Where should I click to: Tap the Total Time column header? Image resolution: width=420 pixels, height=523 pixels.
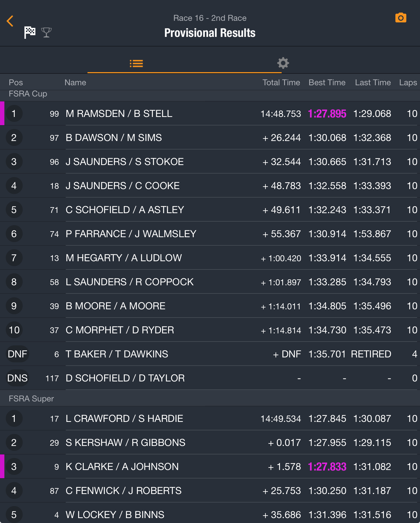[281, 83]
